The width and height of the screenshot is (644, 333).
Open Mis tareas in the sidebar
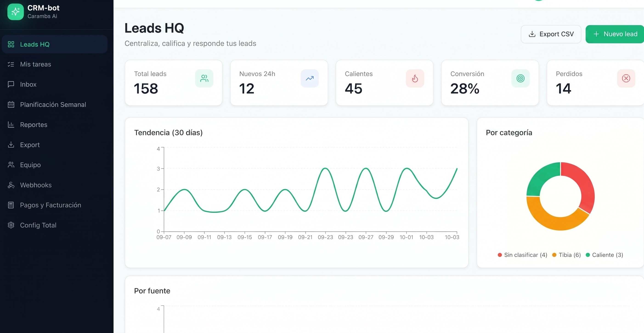click(x=54, y=64)
